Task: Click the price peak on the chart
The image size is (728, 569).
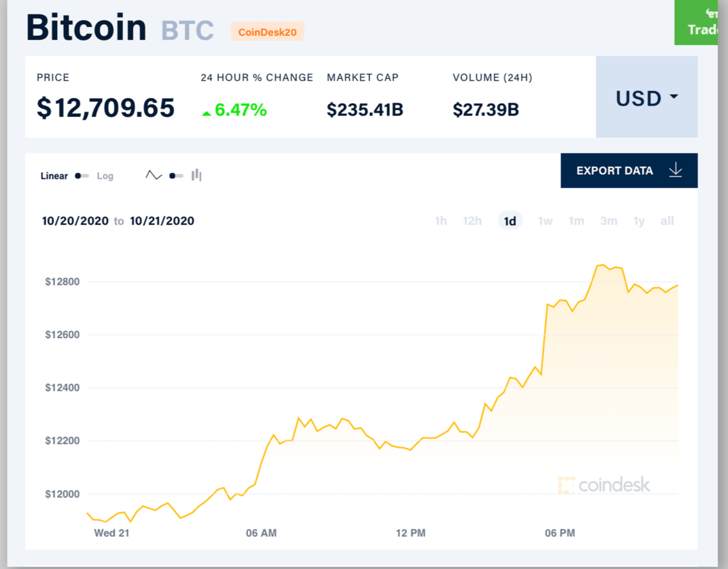Action: [602, 264]
